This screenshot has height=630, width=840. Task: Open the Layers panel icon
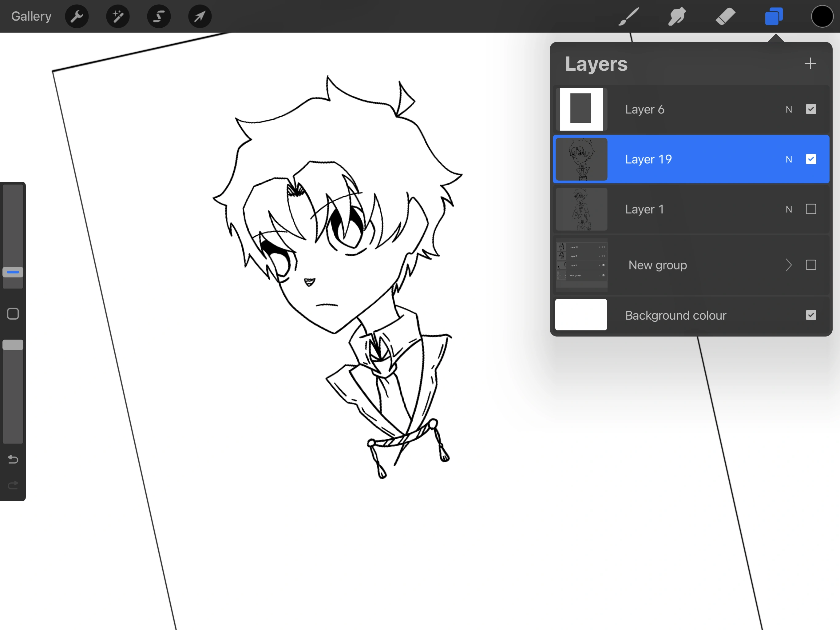tap(774, 16)
